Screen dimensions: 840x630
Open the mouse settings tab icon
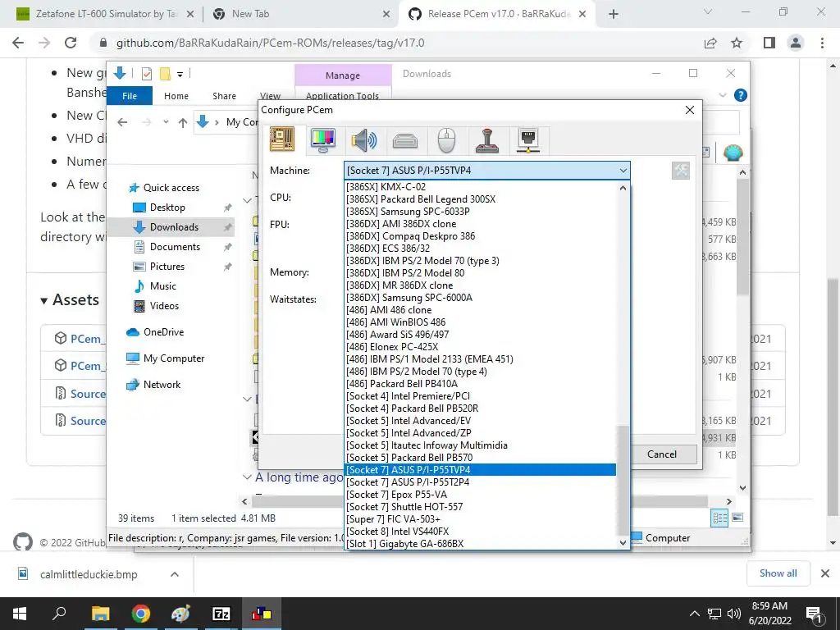(446, 140)
